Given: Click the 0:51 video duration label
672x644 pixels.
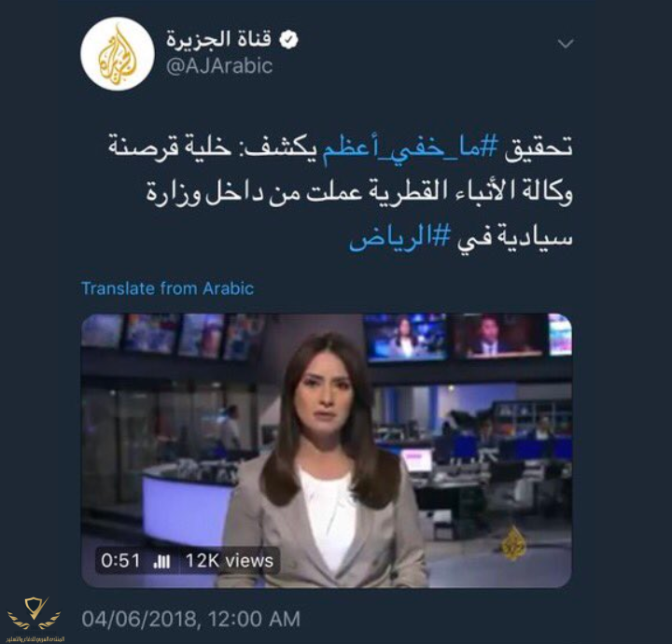Looking at the screenshot, I should pos(120,561).
